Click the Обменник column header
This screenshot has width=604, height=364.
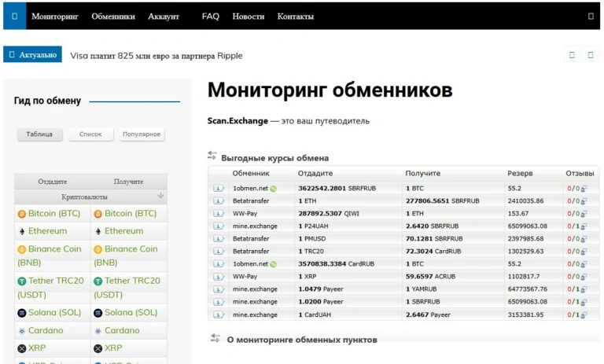pos(251,173)
